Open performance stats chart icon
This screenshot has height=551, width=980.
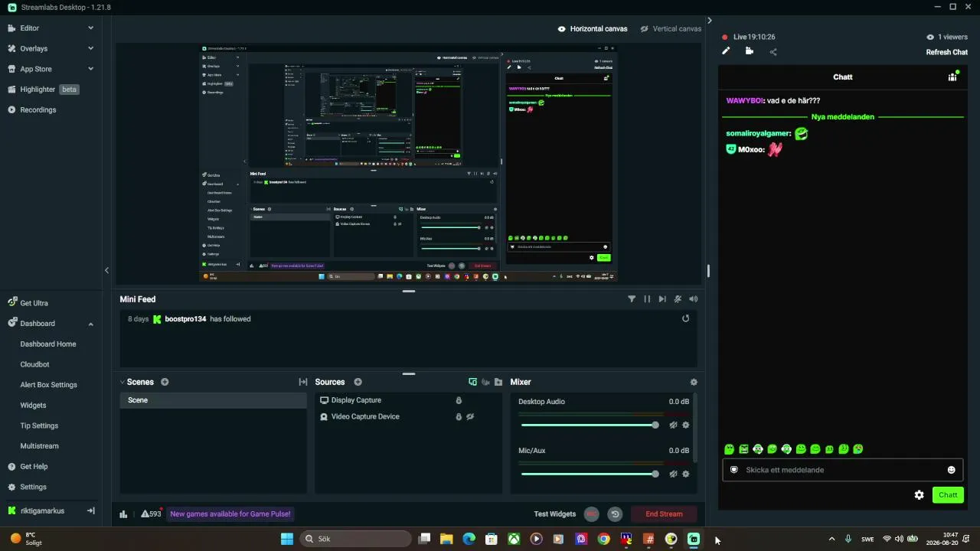pyautogui.click(x=123, y=514)
